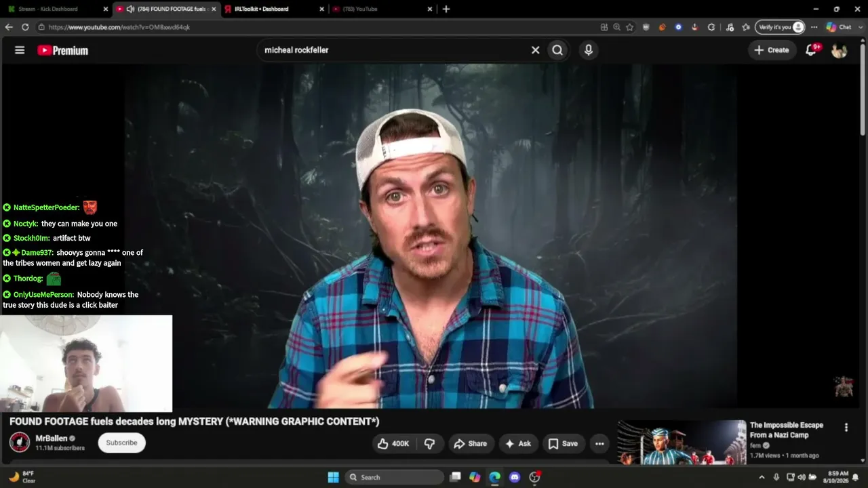Open MrBallen channel avatar
868x488 pixels.
pyautogui.click(x=20, y=443)
